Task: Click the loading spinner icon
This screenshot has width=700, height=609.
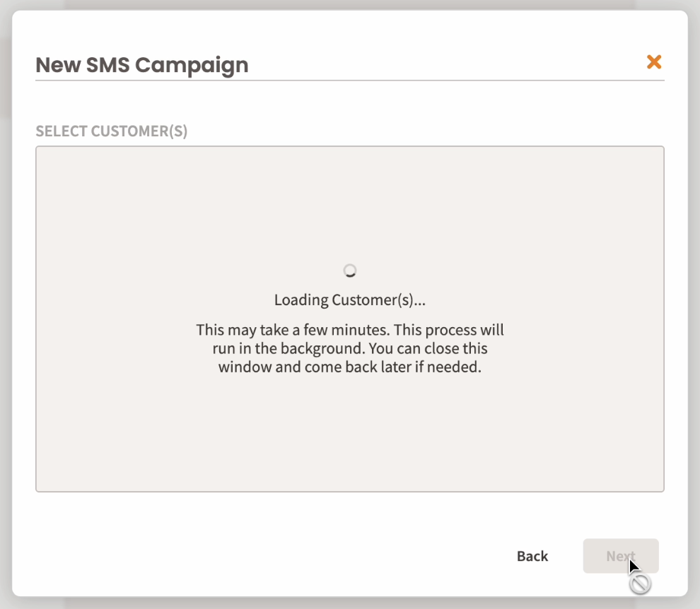Action: pos(349,271)
